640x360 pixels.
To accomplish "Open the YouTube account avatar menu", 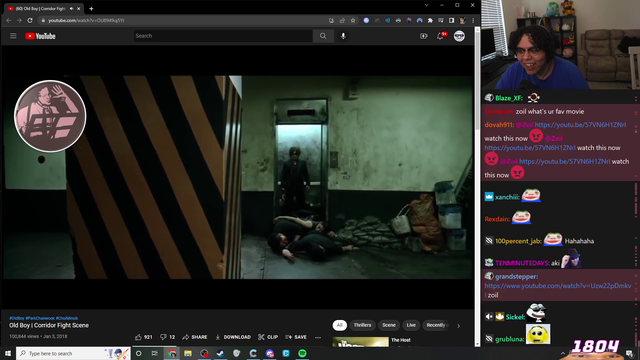I will point(459,36).
